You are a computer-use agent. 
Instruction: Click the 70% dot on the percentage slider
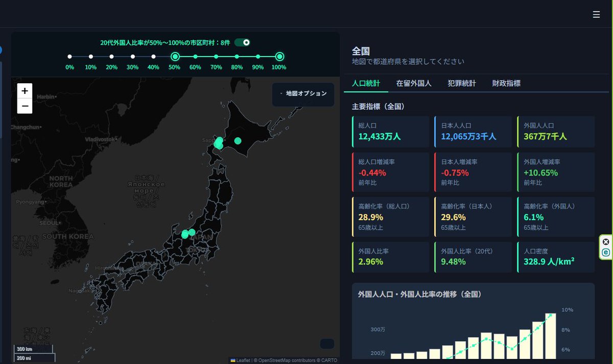coord(216,56)
